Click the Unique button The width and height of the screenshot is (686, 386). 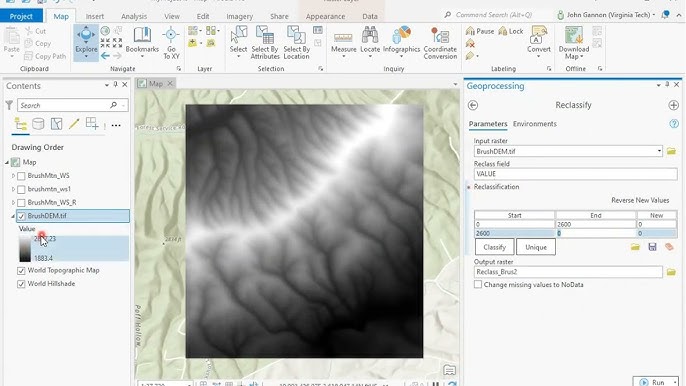[x=536, y=247]
